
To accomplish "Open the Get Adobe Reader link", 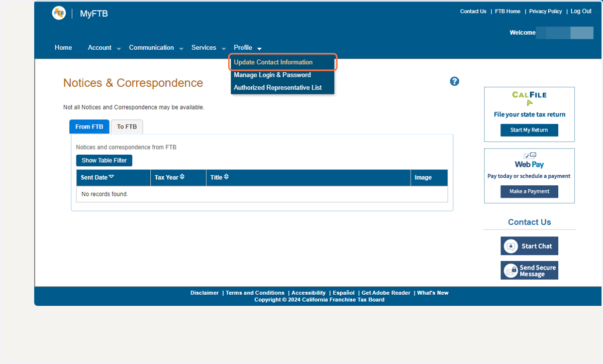I will click(x=386, y=293).
